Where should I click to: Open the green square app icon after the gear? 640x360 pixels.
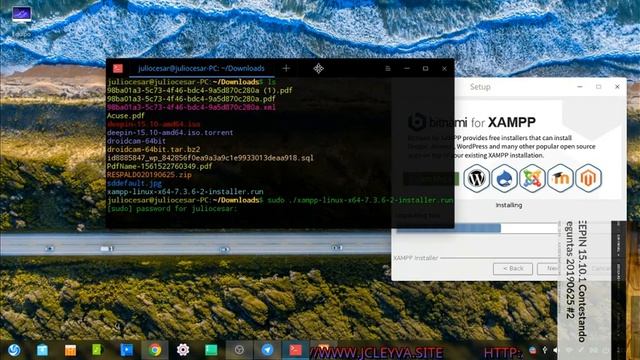pyautogui.click(x=211, y=350)
